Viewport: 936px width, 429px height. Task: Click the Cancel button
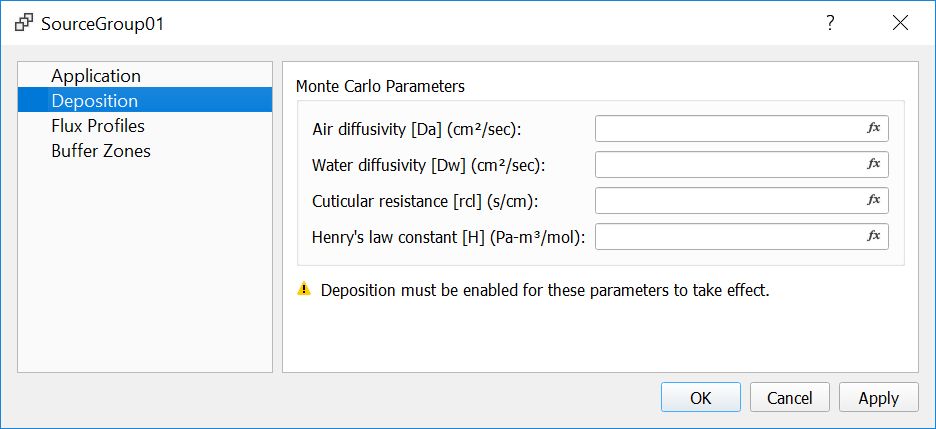click(789, 397)
